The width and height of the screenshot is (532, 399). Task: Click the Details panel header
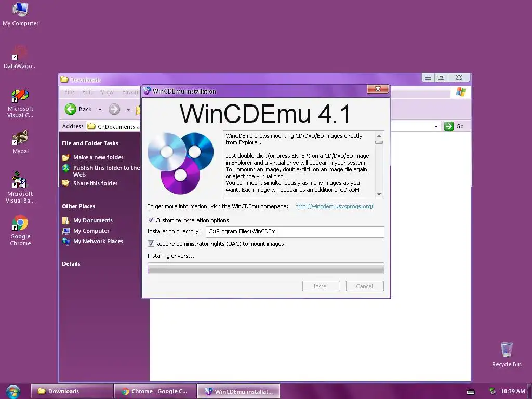click(71, 264)
